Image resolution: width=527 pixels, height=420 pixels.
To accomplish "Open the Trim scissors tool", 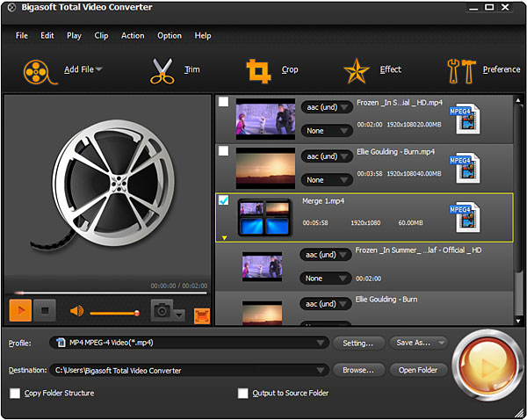I will [x=162, y=71].
